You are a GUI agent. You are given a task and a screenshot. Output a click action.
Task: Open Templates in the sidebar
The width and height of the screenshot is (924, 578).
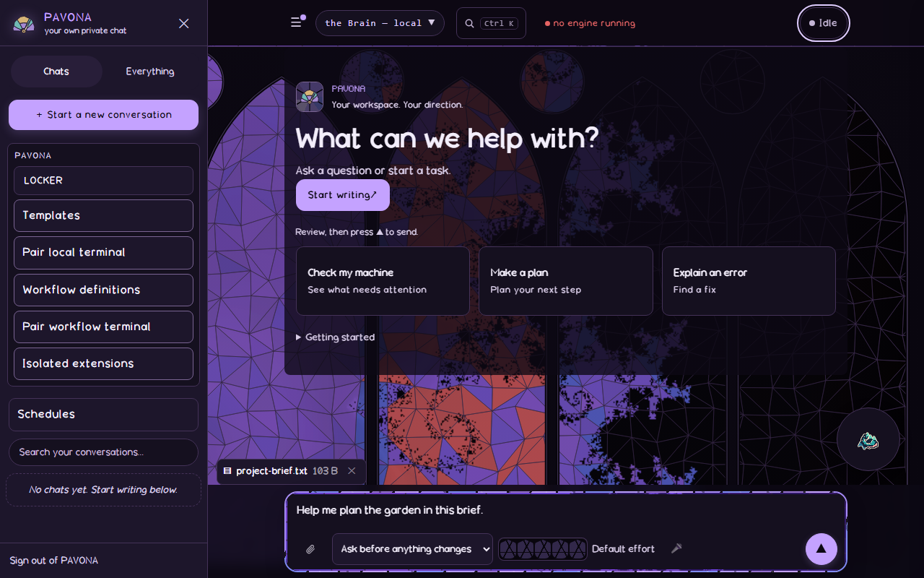103,215
